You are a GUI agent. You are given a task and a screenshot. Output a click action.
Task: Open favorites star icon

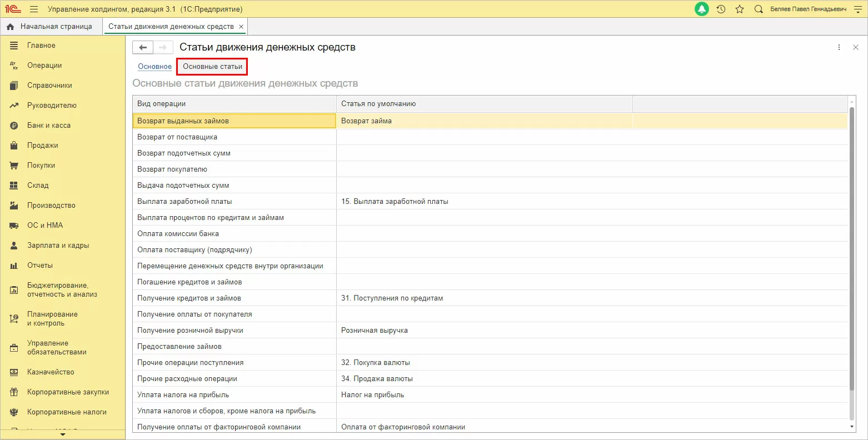(740, 9)
